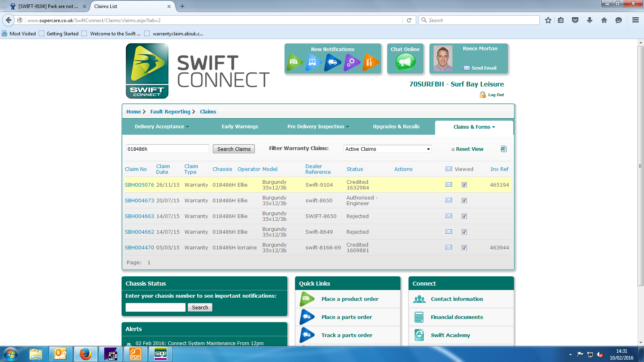Open the Upgrades & Recalls tab
Viewport: 644px width, 362px height.
[396, 127]
